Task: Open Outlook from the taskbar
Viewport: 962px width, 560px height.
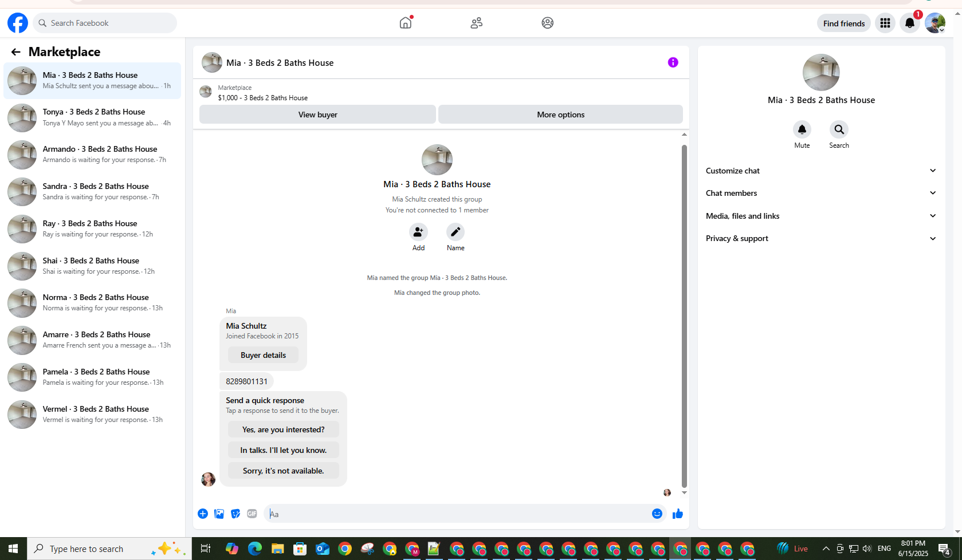Action: [x=323, y=549]
